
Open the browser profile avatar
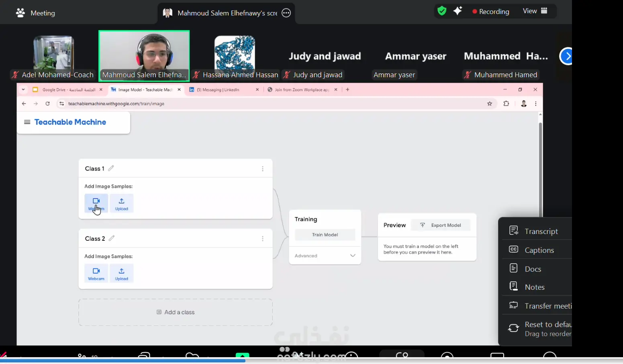coord(524,104)
